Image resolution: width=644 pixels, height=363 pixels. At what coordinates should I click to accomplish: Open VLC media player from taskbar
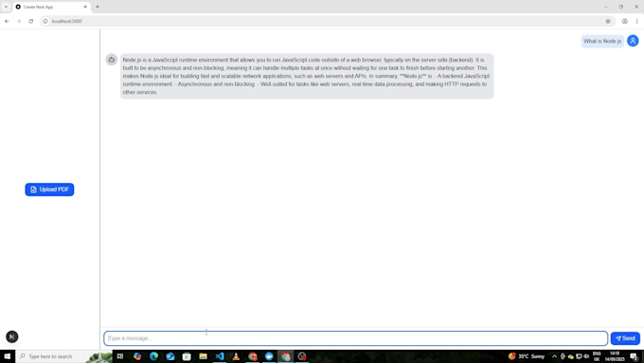pyautogui.click(x=236, y=356)
